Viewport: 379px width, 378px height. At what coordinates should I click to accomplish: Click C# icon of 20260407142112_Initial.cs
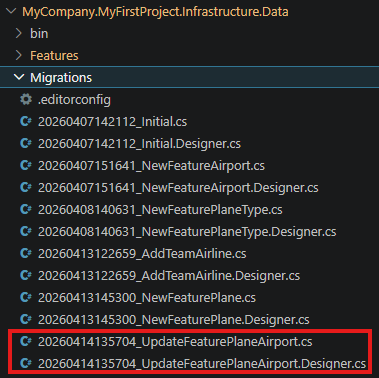[26, 121]
